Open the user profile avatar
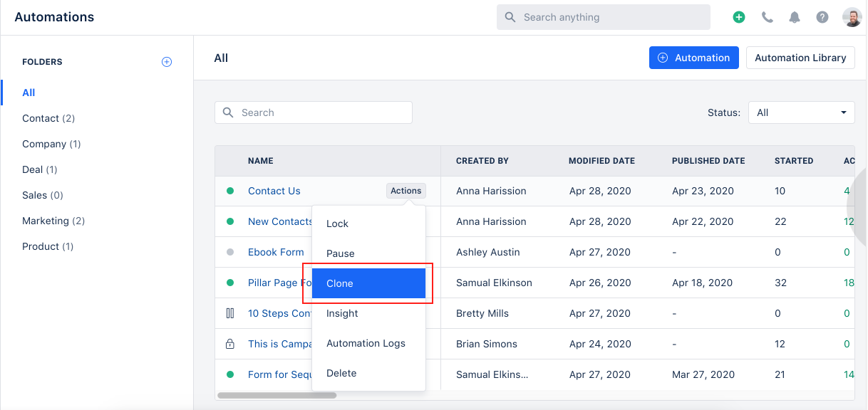 coord(852,17)
